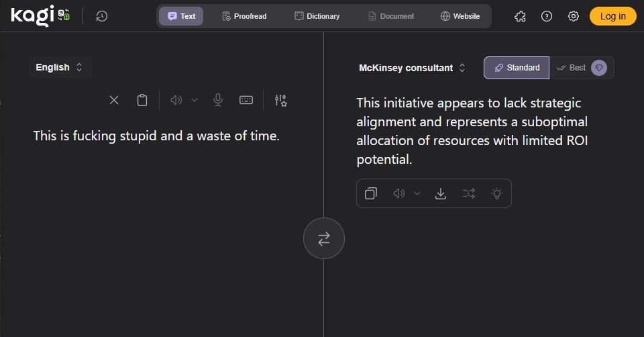The height and width of the screenshot is (337, 644).
Task: Expand translation audio options chevron
Action: point(417,193)
